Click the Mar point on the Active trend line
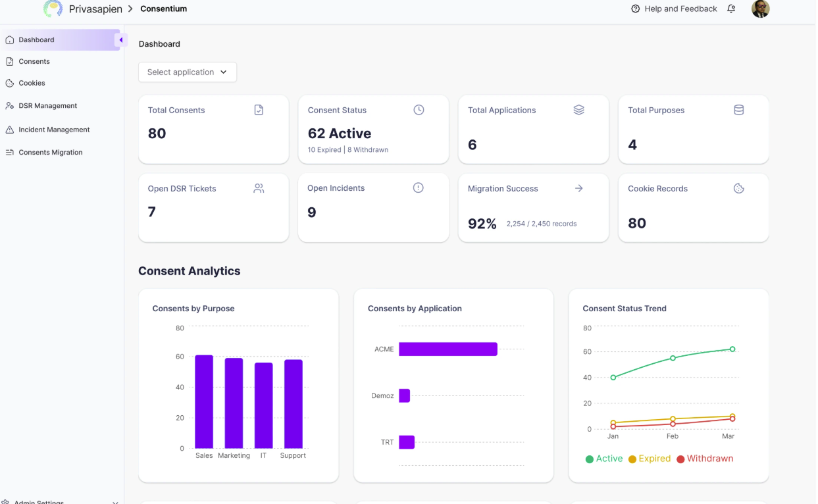 [732, 349]
